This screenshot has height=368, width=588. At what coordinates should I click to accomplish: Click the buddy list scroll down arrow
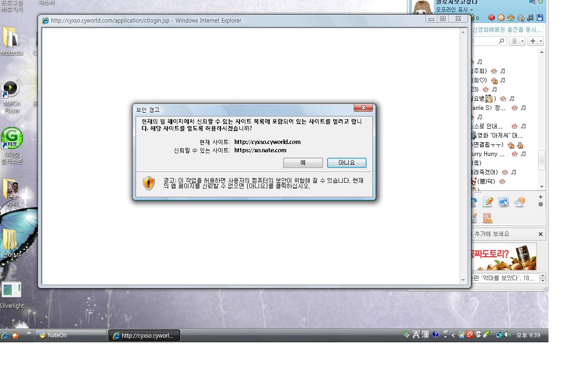[542, 186]
